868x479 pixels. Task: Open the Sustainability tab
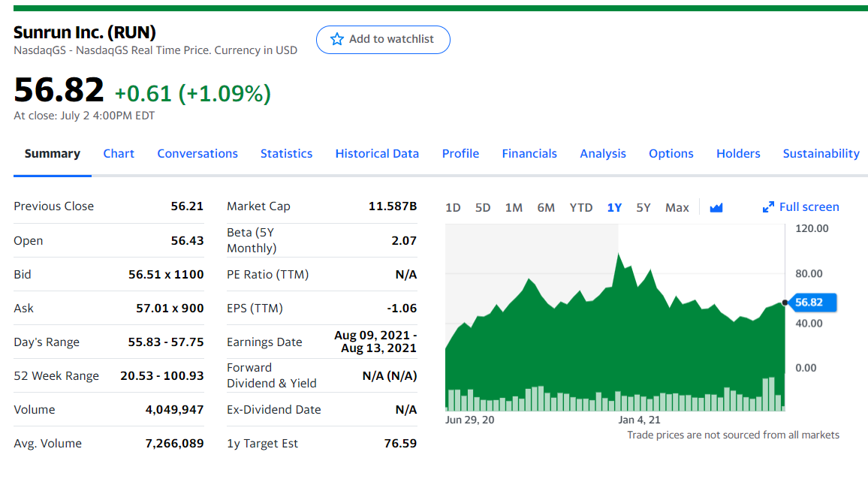click(x=821, y=153)
